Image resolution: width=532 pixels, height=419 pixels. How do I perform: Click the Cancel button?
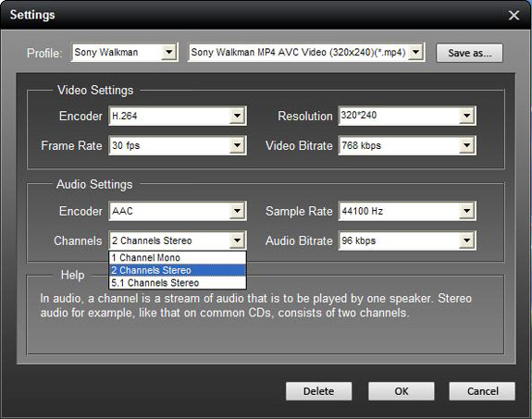(x=482, y=391)
